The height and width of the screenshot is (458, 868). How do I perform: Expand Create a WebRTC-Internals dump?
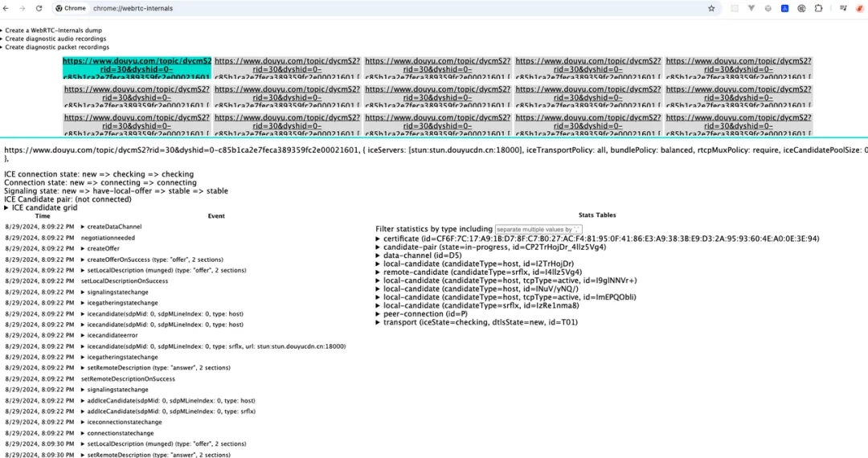(x=53, y=31)
